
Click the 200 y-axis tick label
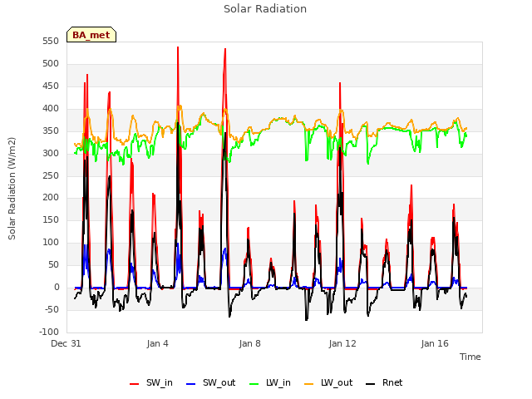51,197
